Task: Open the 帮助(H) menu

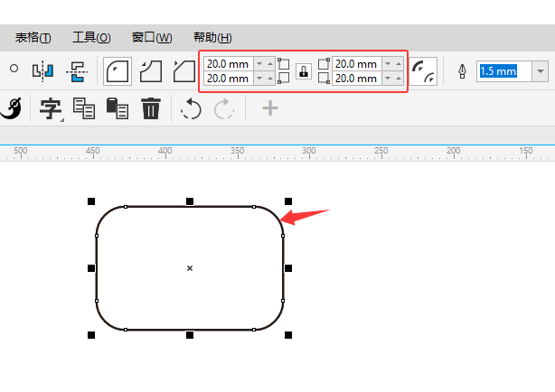Action: (212, 38)
